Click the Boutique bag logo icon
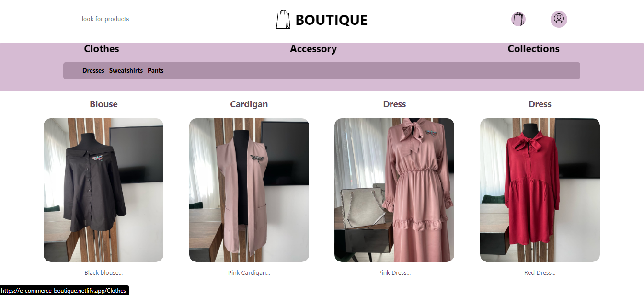The image size is (644, 295). pyautogui.click(x=283, y=20)
